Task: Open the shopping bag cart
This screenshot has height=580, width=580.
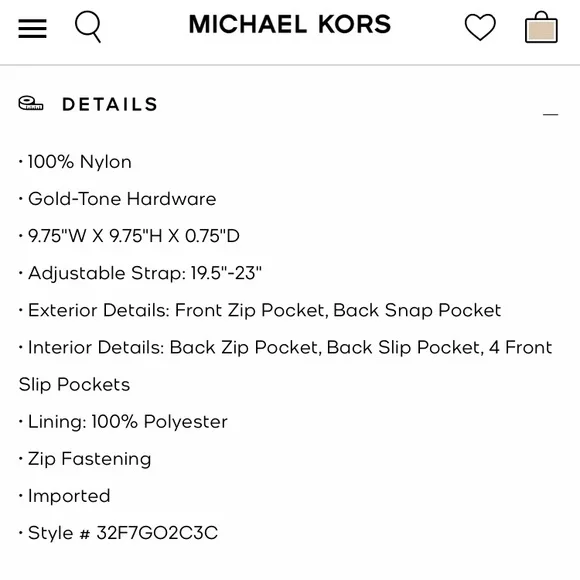Action: click(x=542, y=27)
